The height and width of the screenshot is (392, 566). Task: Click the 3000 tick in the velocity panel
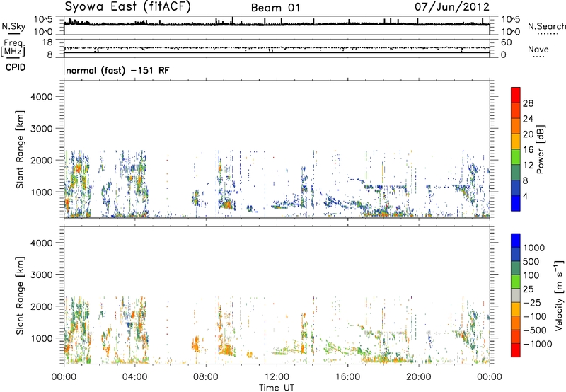(x=41, y=275)
